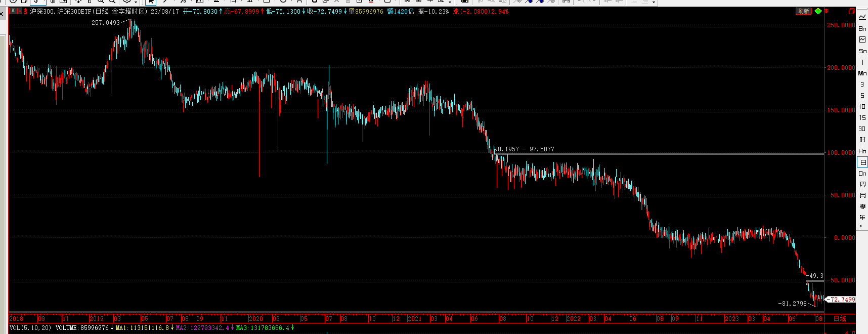
Task: Click the -49.3 gap label
Action: [x=815, y=276]
